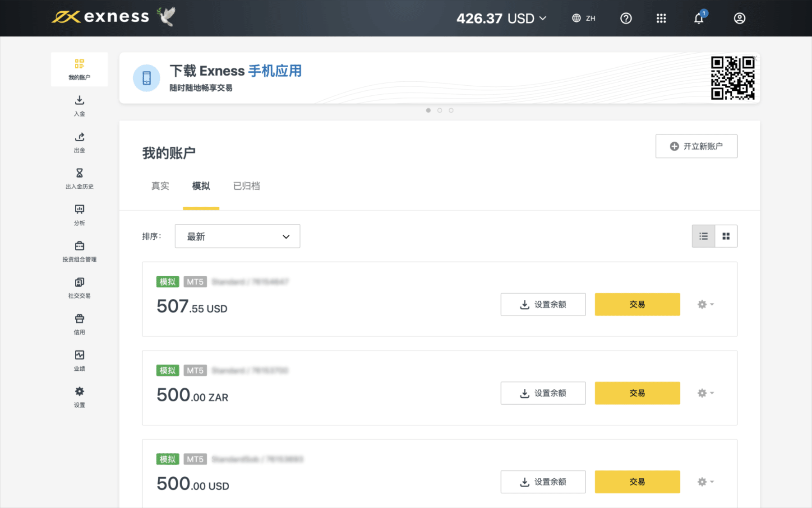Viewport: 812px width, 508px height.
Task: Open gear options for 507.55 USD account
Action: pyautogui.click(x=705, y=304)
